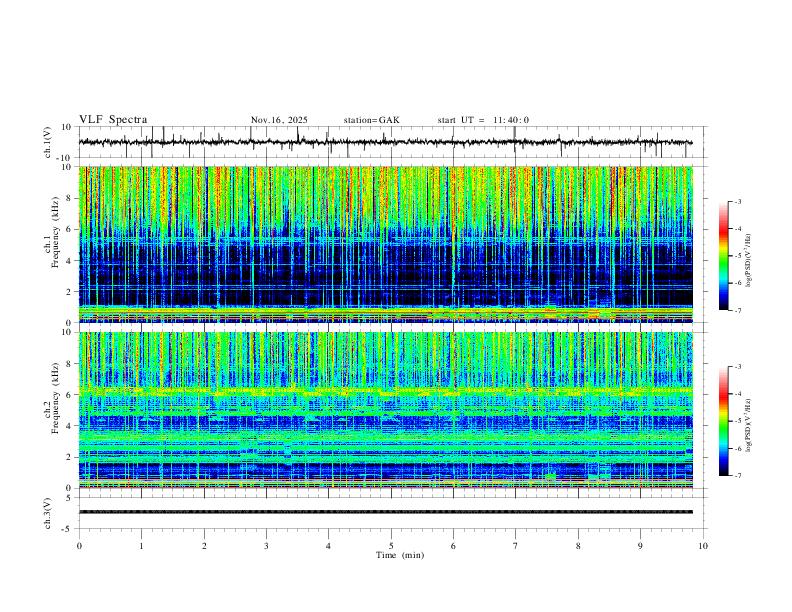This screenshot has height=612, width=792.
Task: Click the time axis tick label "0"
Action: click(79, 546)
